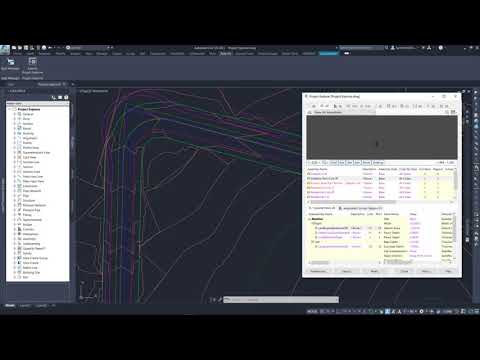Click the selected second row in assembly table
Viewport: 480px width, 360px height.
coord(380,178)
